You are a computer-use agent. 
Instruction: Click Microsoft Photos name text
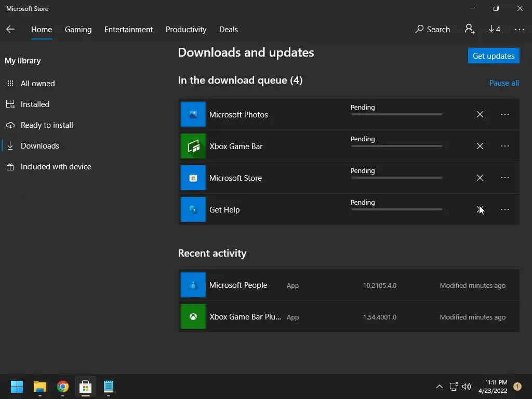(238, 115)
